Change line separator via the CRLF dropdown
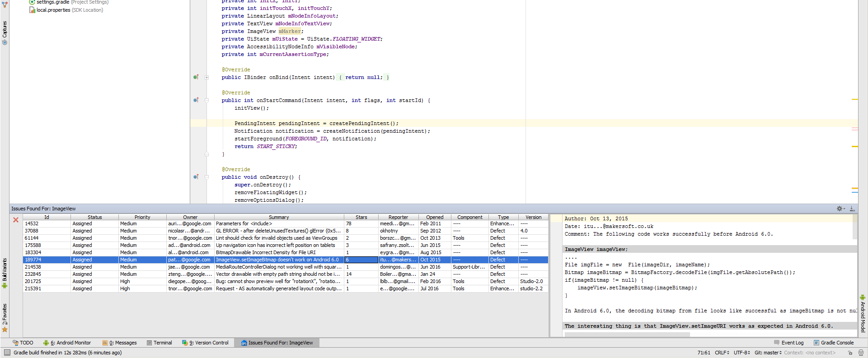 [722, 353]
